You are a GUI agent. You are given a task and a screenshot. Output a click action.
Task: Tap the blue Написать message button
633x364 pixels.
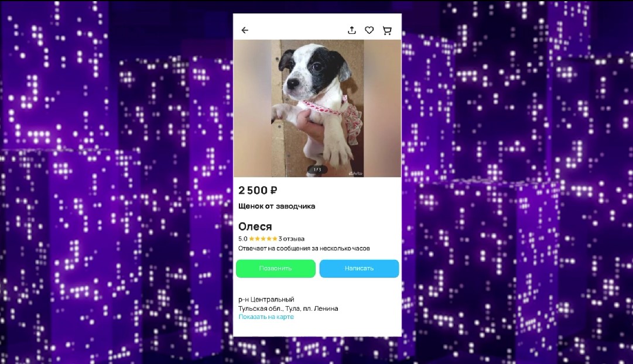[x=359, y=269]
